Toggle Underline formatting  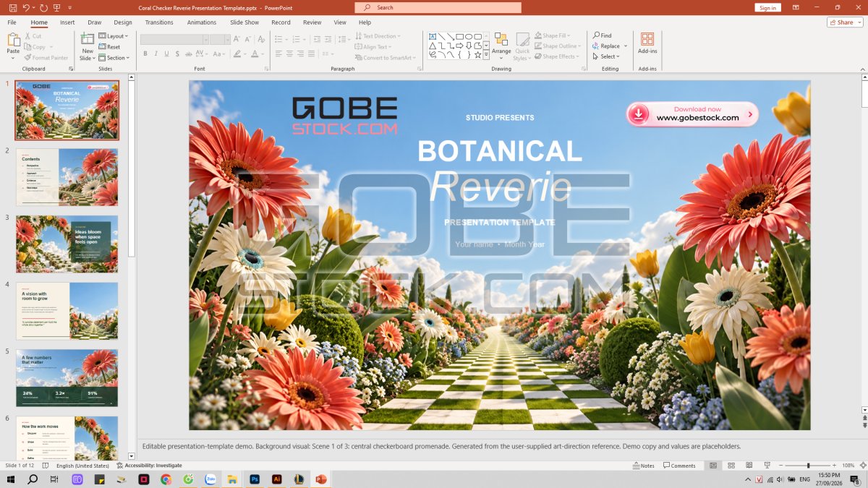[x=167, y=53]
